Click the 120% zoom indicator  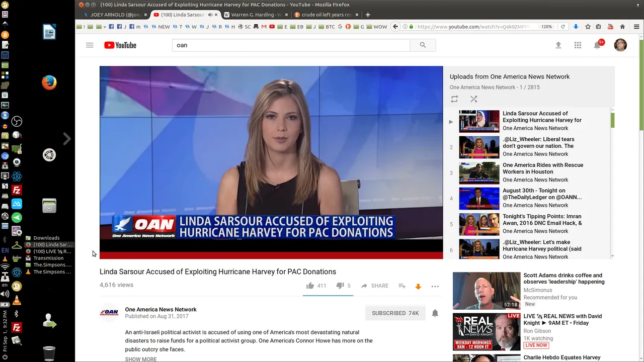coord(547,27)
